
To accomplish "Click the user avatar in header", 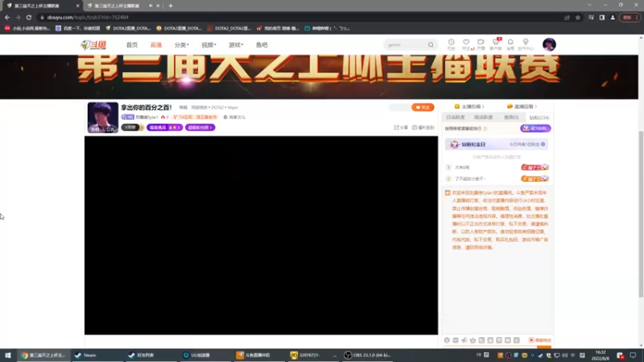I will (549, 44).
